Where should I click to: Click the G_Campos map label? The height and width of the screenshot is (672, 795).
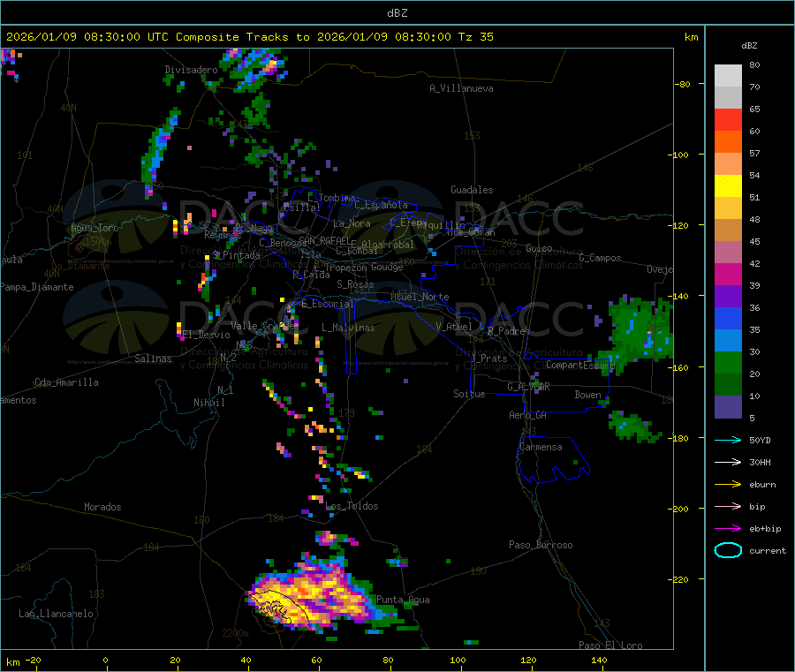click(601, 258)
